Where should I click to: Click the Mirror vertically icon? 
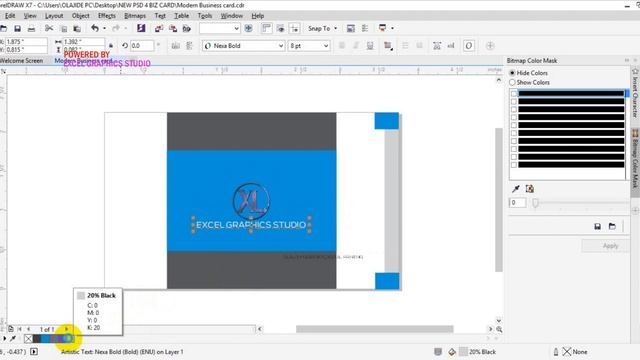coord(189,46)
